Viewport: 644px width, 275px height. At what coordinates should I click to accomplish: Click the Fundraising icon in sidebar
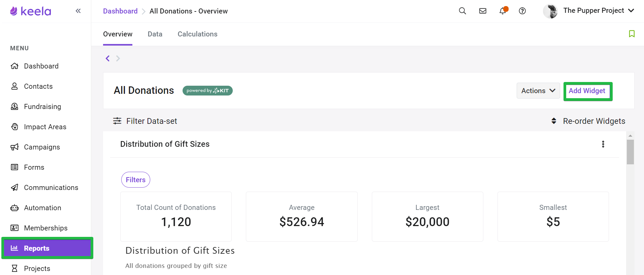(14, 106)
